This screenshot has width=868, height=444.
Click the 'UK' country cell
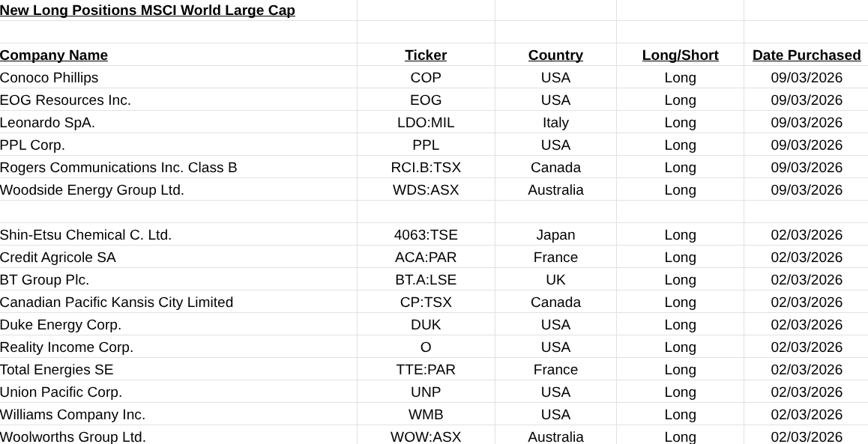555,280
